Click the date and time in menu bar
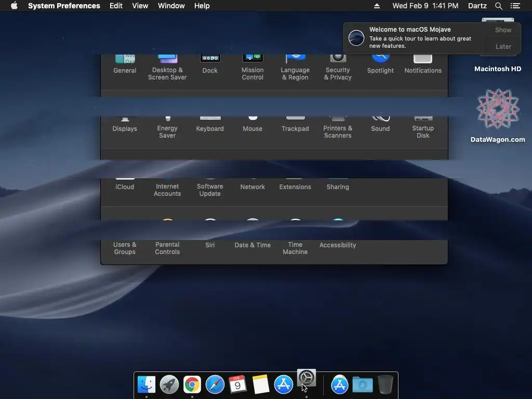This screenshot has height=399, width=532. [425, 6]
